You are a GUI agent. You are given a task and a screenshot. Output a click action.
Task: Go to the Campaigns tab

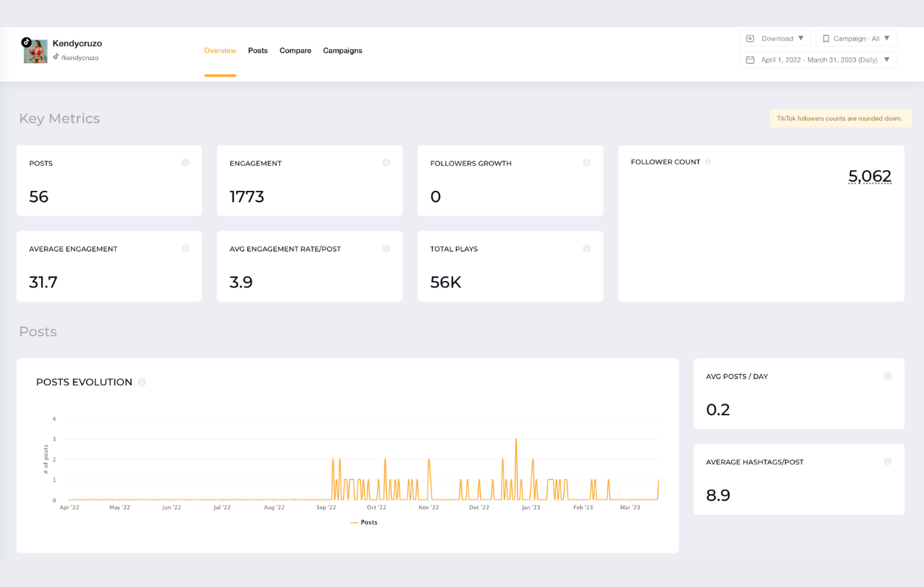click(342, 51)
